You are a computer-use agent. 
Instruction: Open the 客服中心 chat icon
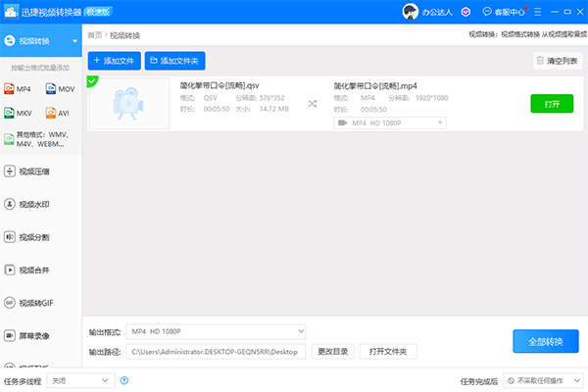pos(487,12)
